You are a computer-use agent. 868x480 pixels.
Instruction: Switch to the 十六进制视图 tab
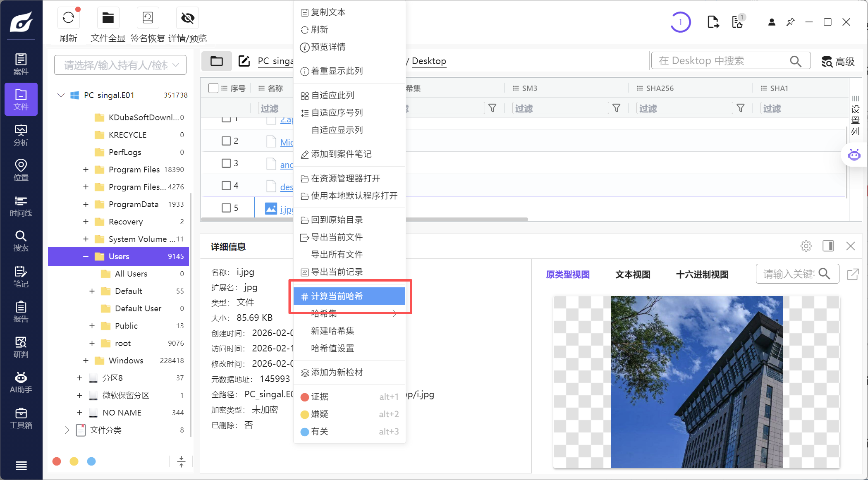(702, 275)
